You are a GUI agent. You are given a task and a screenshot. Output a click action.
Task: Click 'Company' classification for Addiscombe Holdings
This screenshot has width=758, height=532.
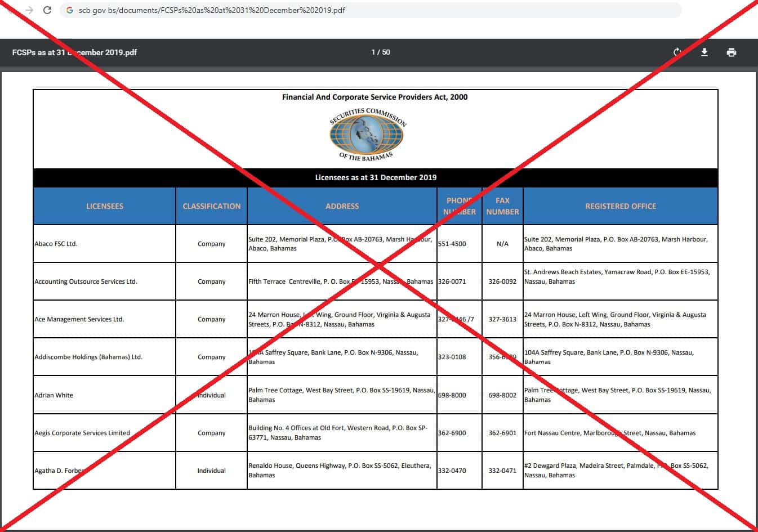coord(212,357)
